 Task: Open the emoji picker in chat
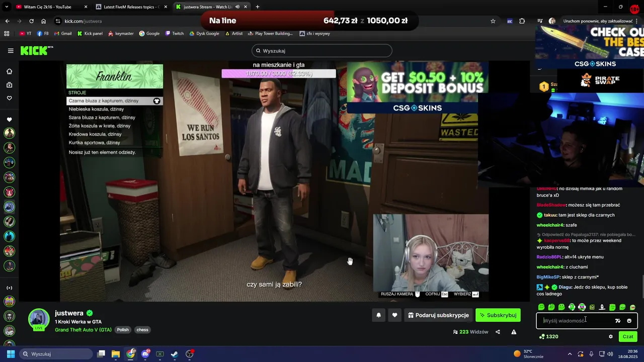click(x=629, y=321)
